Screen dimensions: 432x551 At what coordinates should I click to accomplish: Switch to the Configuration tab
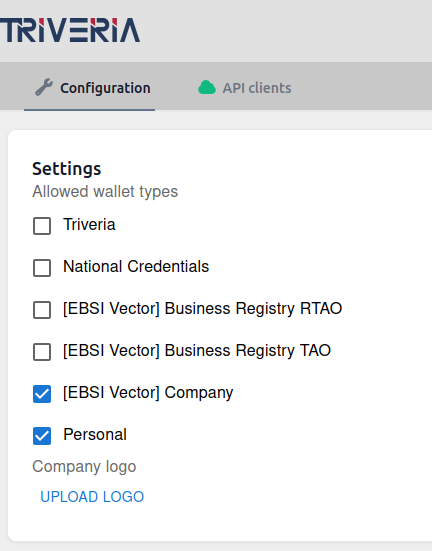[89, 87]
